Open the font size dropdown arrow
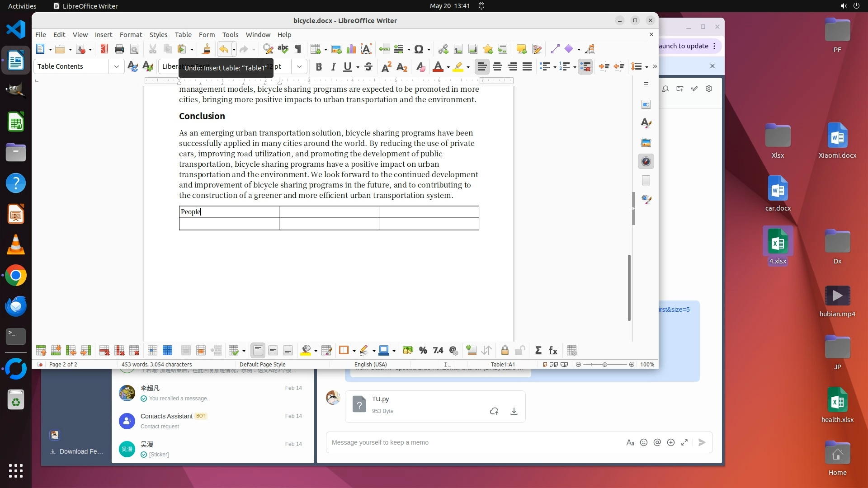The width and height of the screenshot is (868, 488). click(299, 67)
